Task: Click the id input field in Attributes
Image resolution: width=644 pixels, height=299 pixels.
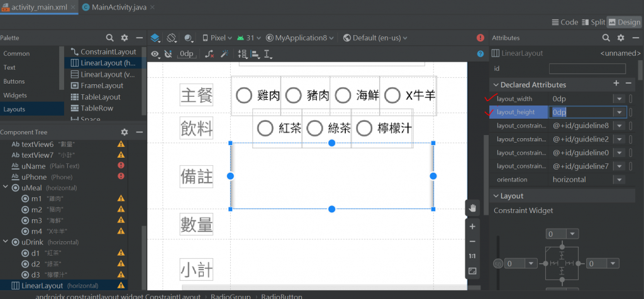Action: pyautogui.click(x=587, y=68)
